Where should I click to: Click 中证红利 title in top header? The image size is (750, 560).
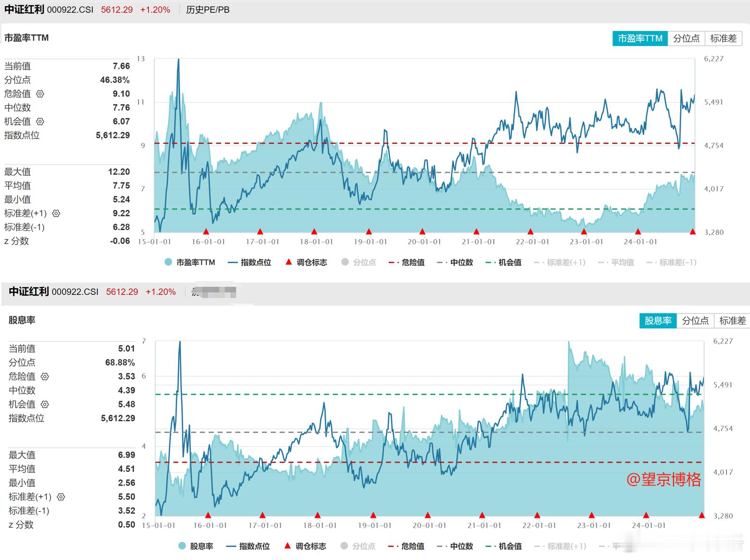(24, 9)
